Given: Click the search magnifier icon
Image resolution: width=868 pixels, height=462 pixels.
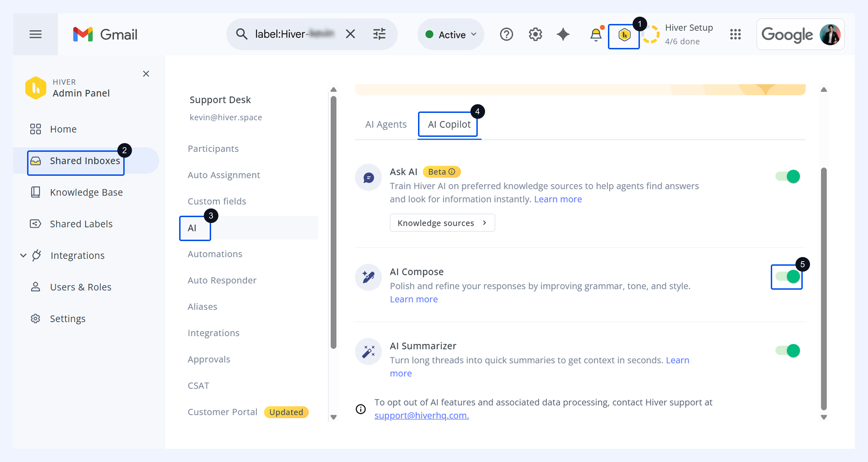Looking at the screenshot, I should click(242, 34).
